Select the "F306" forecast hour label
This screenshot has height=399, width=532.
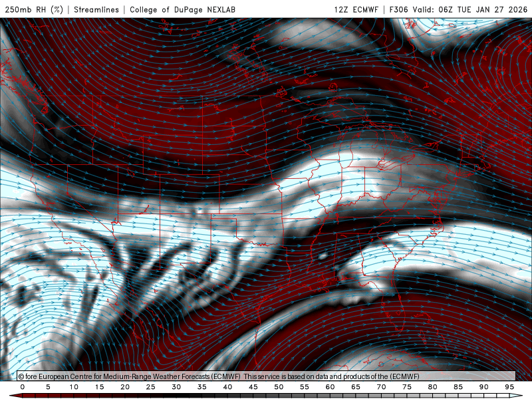point(398,9)
